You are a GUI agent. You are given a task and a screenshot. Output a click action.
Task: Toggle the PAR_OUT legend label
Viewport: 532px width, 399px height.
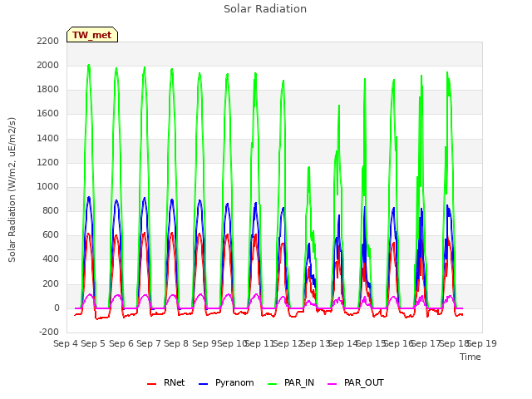coord(364,382)
